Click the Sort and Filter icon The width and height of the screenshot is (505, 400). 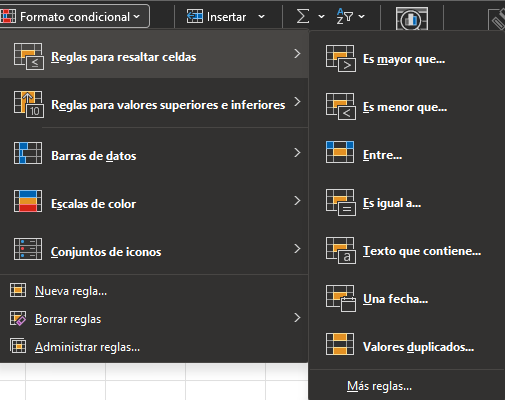tap(345, 16)
